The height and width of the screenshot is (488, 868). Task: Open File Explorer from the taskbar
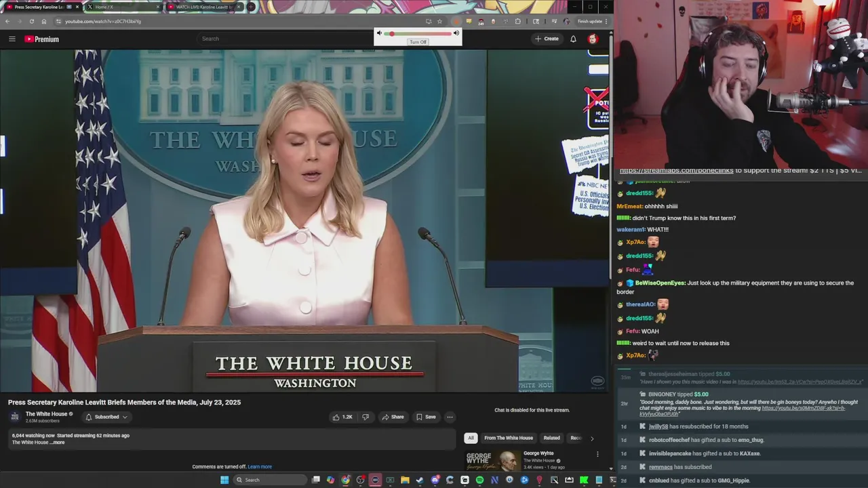tap(405, 480)
